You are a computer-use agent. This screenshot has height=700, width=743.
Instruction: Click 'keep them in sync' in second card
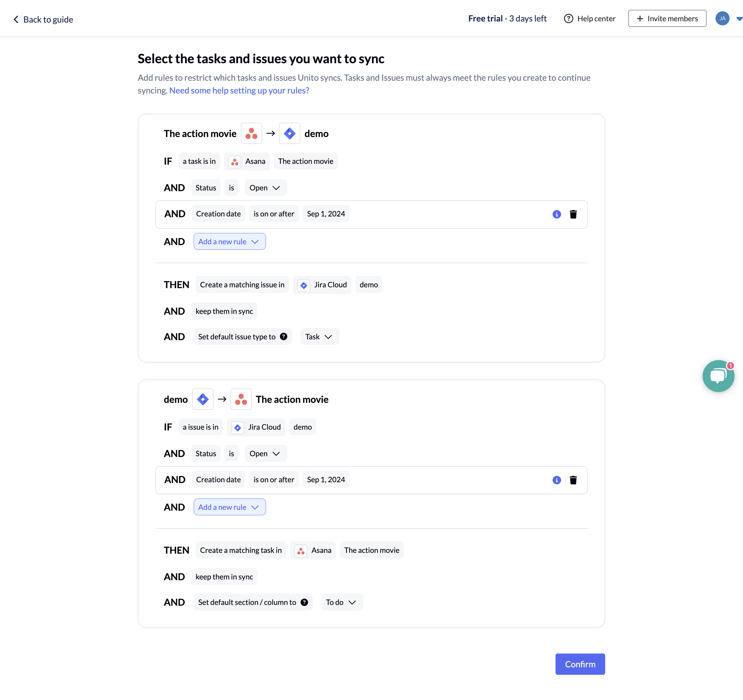(224, 577)
